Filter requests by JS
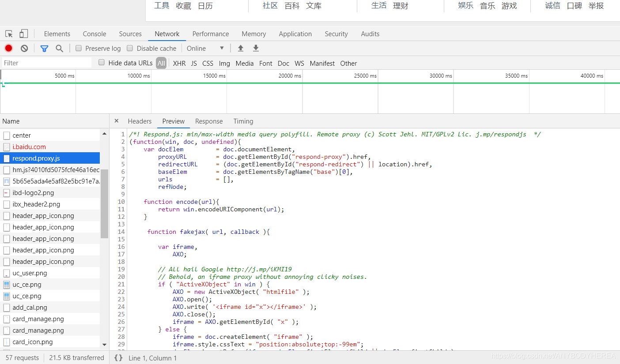 tap(194, 63)
